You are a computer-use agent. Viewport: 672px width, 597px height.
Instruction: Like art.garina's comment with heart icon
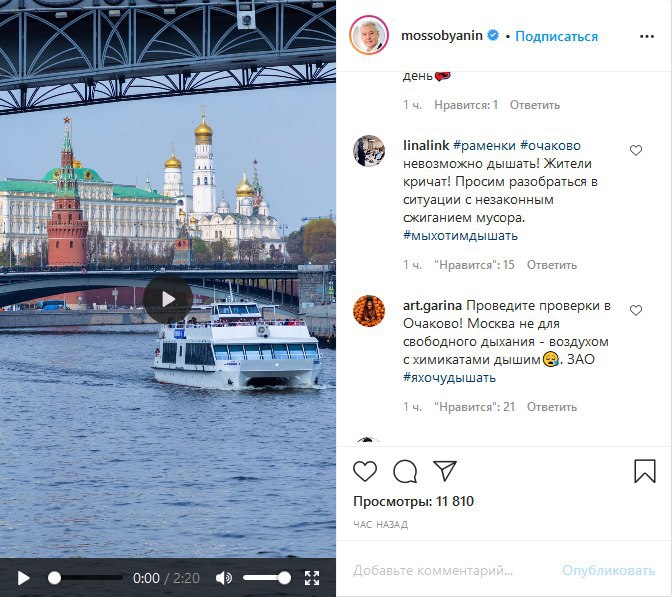click(x=636, y=310)
